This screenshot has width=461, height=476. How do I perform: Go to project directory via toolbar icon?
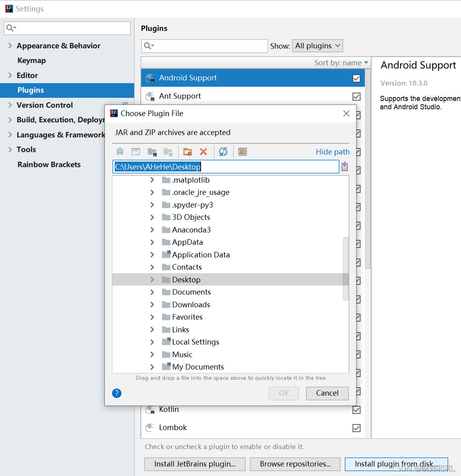click(152, 151)
